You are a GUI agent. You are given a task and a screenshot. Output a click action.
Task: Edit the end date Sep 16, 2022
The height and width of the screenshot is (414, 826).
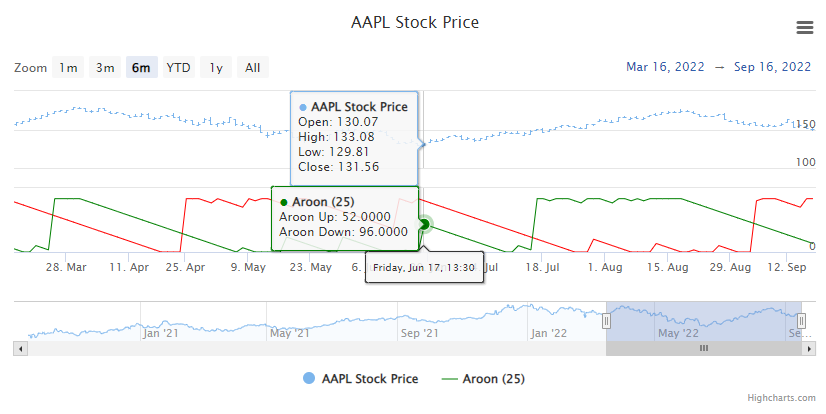tap(772, 67)
